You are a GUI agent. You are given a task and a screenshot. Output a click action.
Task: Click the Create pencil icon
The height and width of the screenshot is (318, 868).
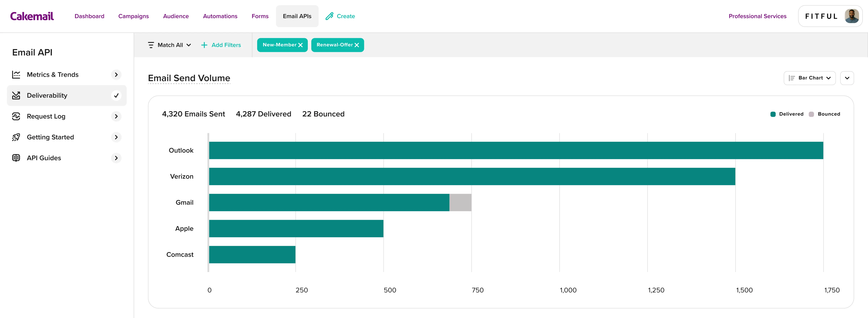click(x=329, y=16)
